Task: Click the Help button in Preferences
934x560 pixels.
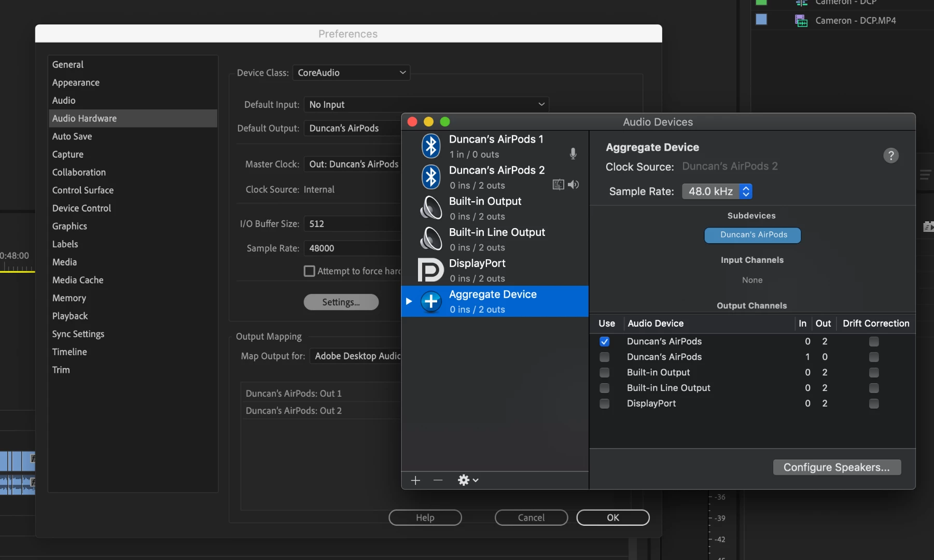Action: pos(425,517)
